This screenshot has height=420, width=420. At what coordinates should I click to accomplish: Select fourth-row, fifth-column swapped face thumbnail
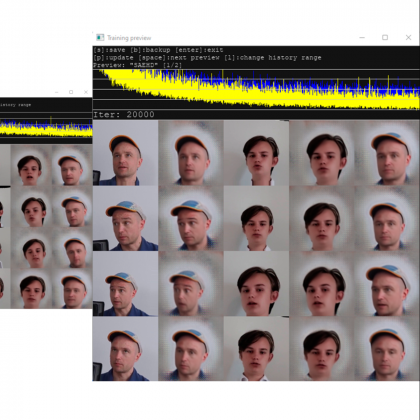point(387,349)
